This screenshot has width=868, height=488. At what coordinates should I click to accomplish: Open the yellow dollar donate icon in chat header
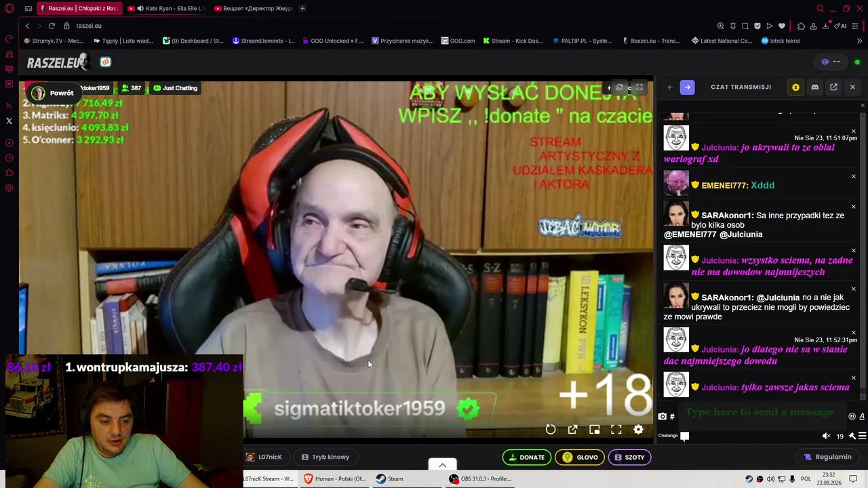coord(795,87)
